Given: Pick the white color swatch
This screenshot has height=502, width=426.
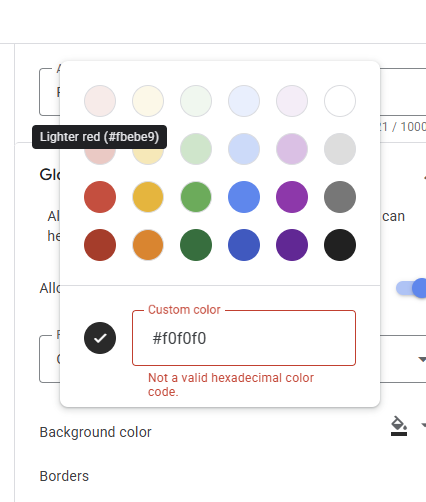Looking at the screenshot, I should click(340, 101).
